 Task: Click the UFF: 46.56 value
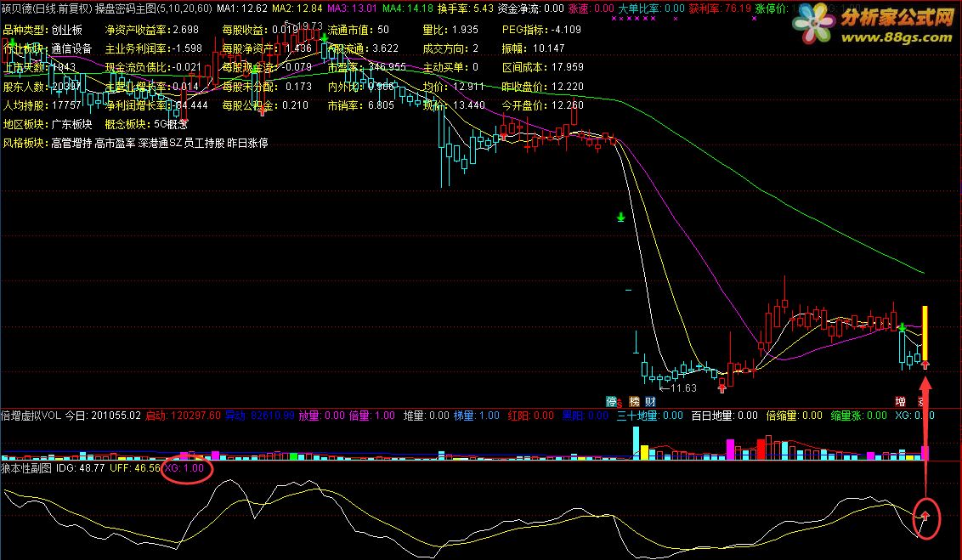pyautogui.click(x=134, y=468)
